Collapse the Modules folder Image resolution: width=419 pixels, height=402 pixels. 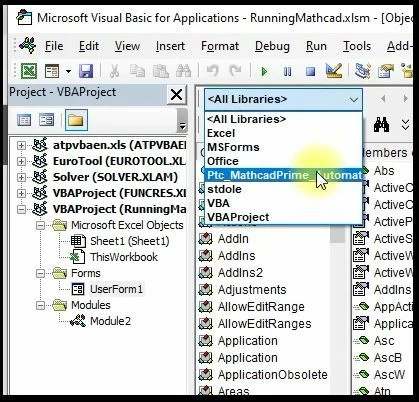tap(40, 305)
